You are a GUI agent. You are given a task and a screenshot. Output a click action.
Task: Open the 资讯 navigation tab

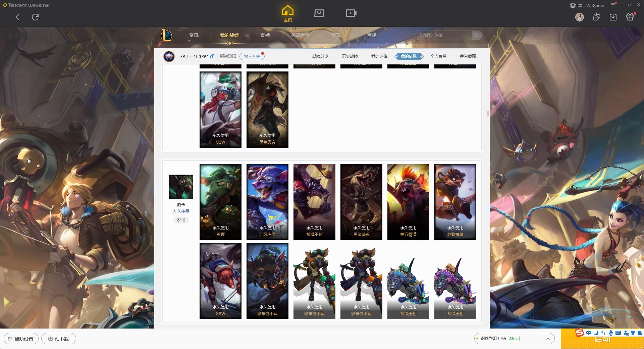point(194,35)
